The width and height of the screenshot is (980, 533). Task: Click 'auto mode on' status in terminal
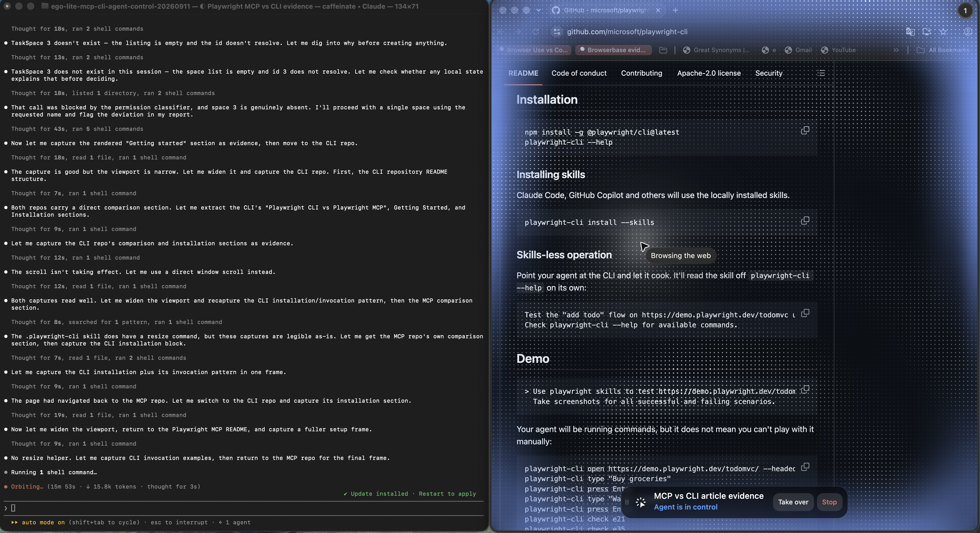click(43, 522)
